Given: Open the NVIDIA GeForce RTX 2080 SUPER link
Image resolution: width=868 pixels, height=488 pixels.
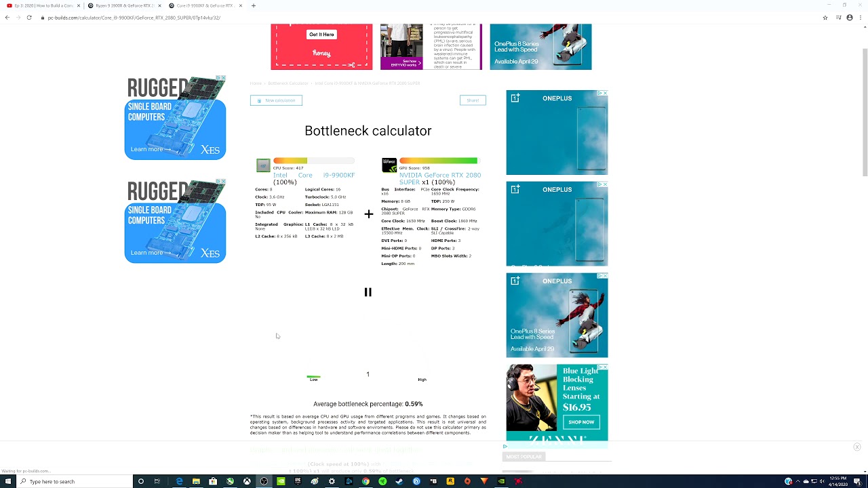Looking at the screenshot, I should click(x=440, y=178).
